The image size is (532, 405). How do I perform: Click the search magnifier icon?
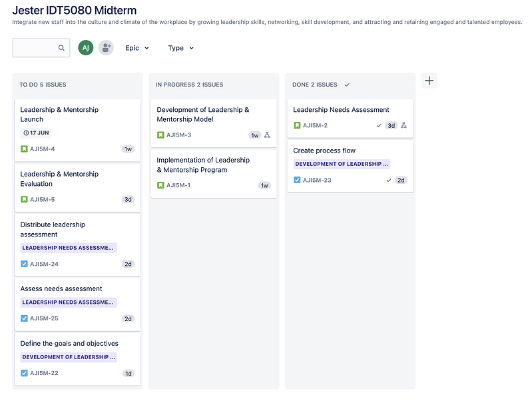coord(61,48)
